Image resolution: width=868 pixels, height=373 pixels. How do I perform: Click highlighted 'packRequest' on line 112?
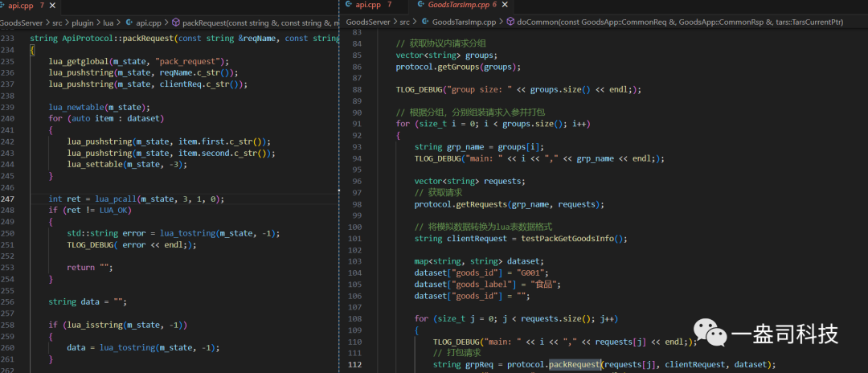click(575, 364)
